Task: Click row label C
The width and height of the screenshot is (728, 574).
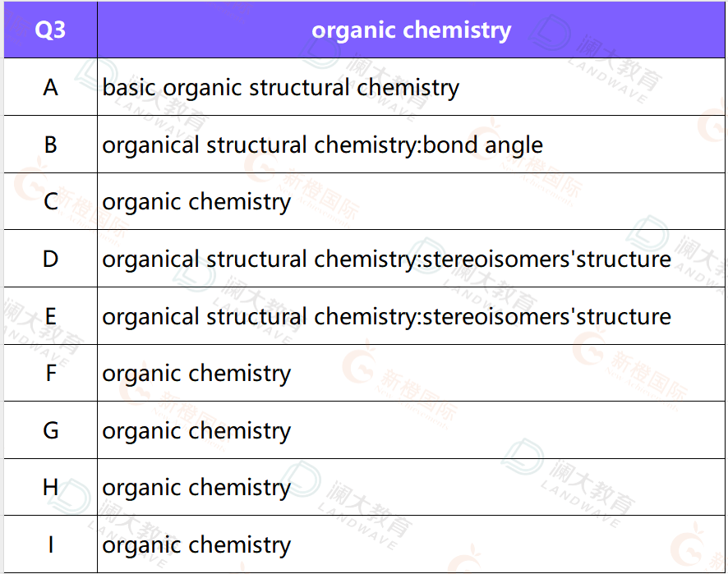Action: click(x=51, y=201)
